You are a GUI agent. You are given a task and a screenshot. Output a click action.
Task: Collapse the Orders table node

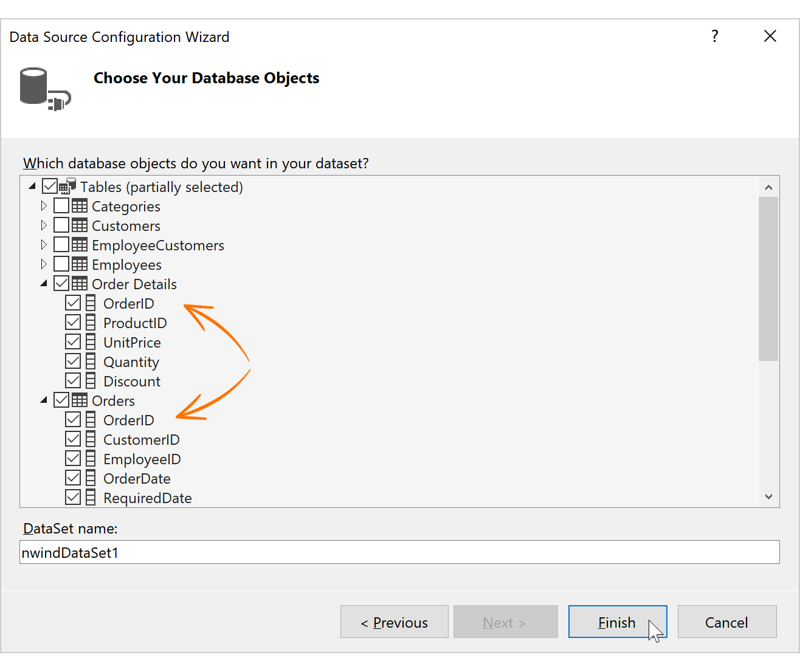click(x=44, y=400)
